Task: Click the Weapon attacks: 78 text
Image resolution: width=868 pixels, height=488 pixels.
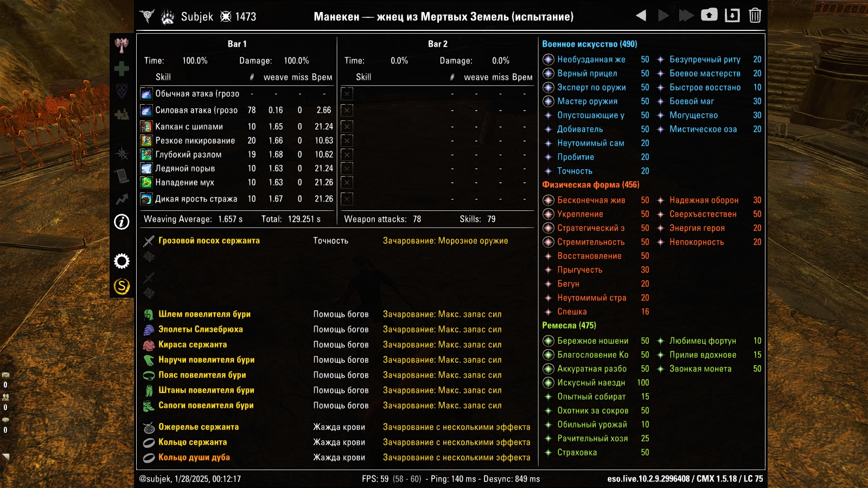Action: click(382, 219)
